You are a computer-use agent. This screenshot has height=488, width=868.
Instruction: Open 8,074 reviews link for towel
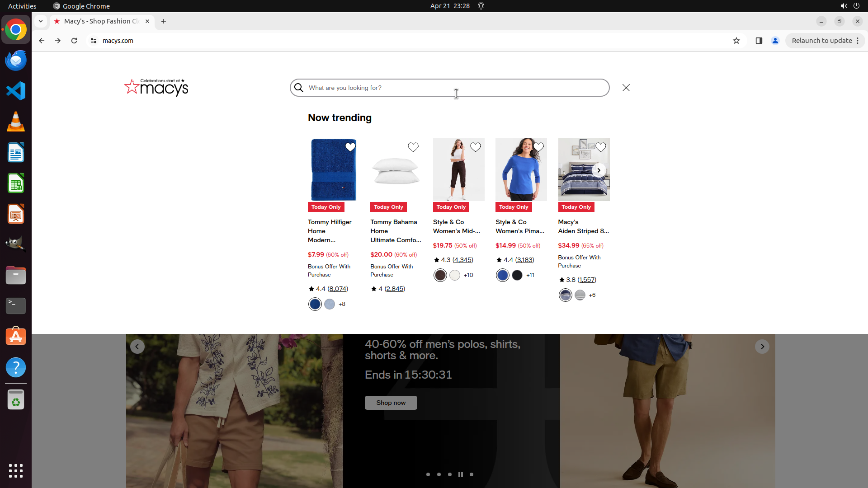pos(338,289)
